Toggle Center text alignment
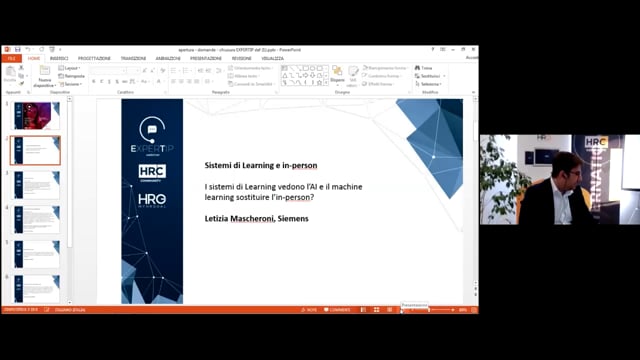This screenshot has width=640, height=360. point(181,82)
